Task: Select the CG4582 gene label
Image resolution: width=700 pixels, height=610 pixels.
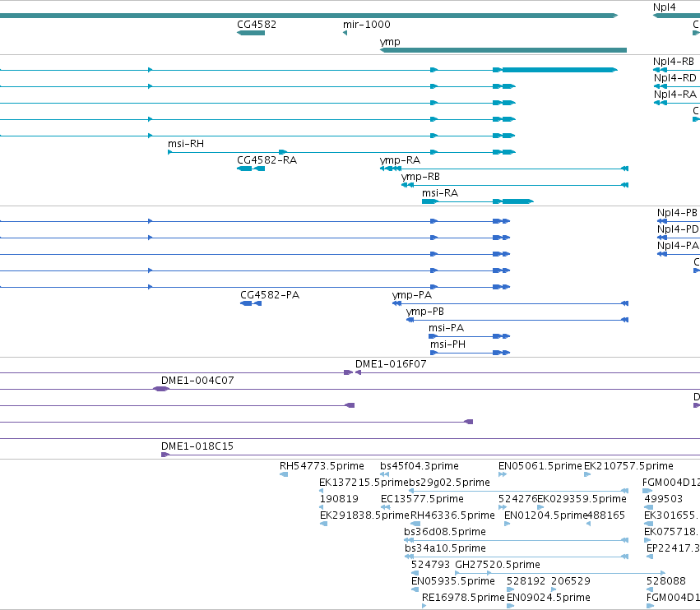Action: click(x=257, y=25)
